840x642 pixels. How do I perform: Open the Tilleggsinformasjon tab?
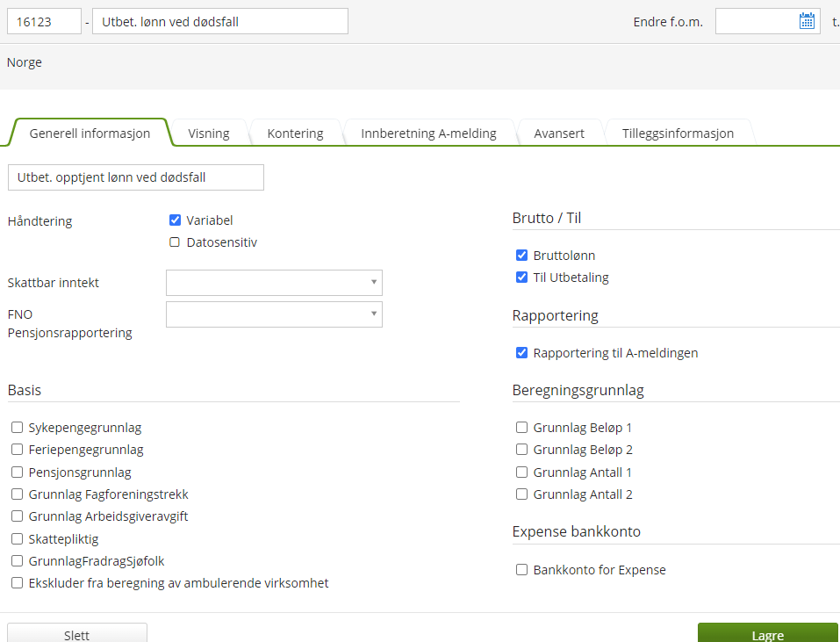678,133
